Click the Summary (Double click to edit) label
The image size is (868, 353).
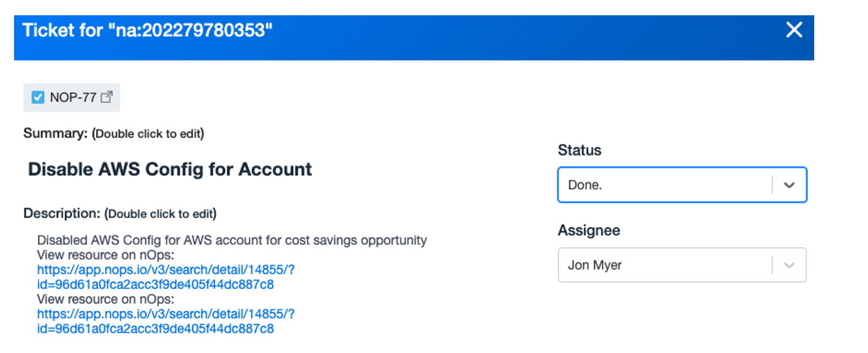click(114, 133)
